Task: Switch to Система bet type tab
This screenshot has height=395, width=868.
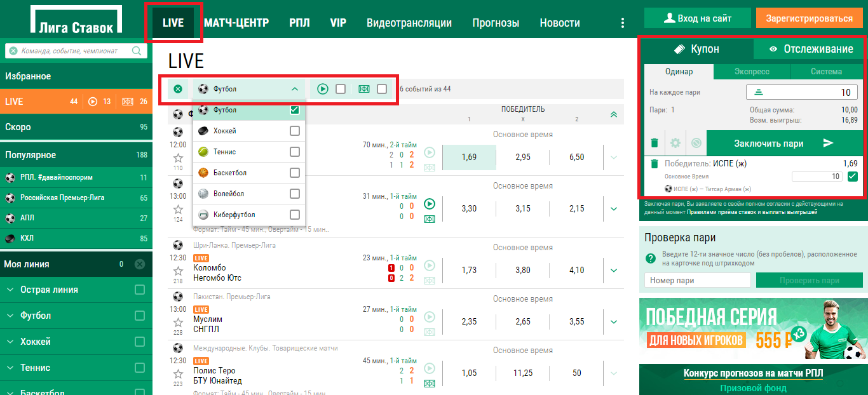Action: click(x=826, y=72)
